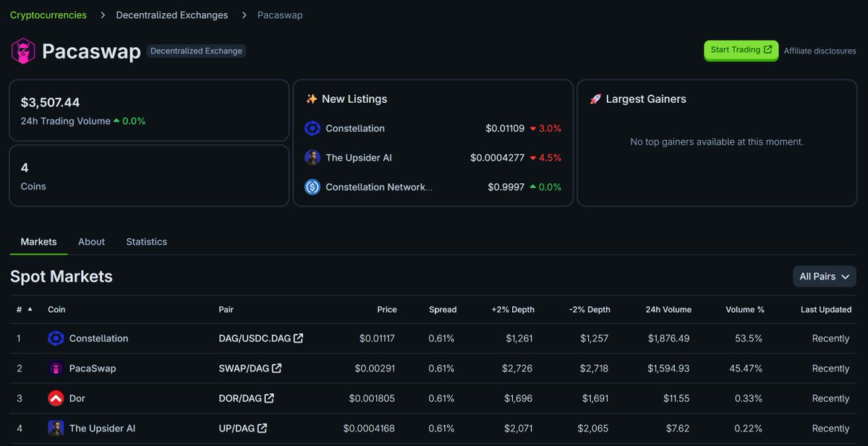Sort by the Volume % column header
This screenshot has height=446, width=868.
tap(745, 309)
